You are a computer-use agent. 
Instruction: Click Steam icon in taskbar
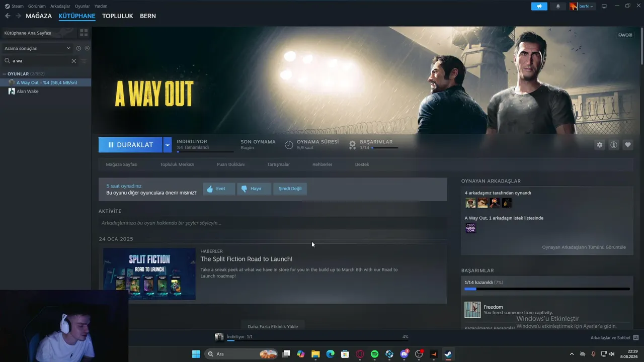[448, 354]
